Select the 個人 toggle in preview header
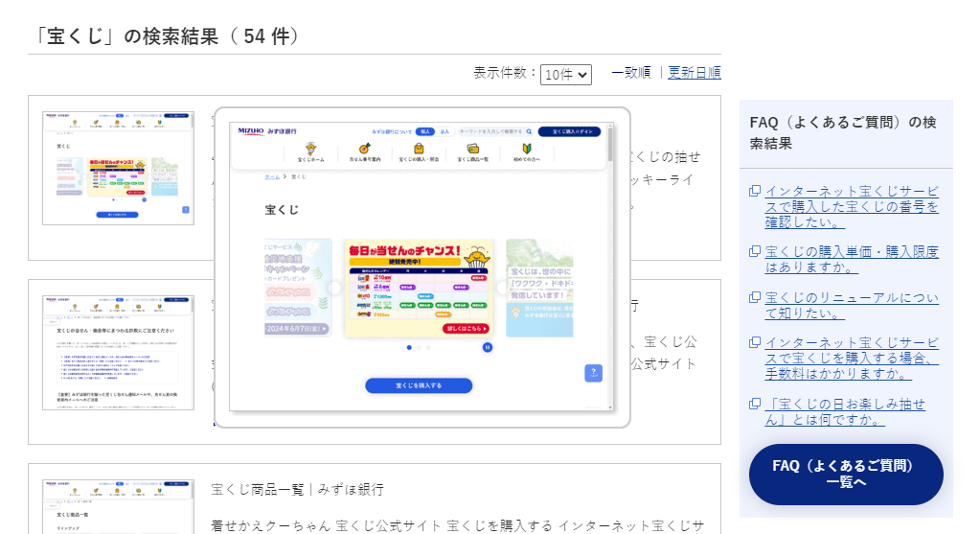 coord(425,131)
